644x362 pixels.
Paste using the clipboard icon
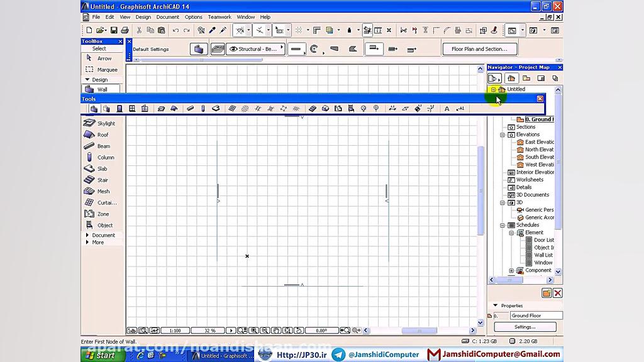tap(162, 30)
